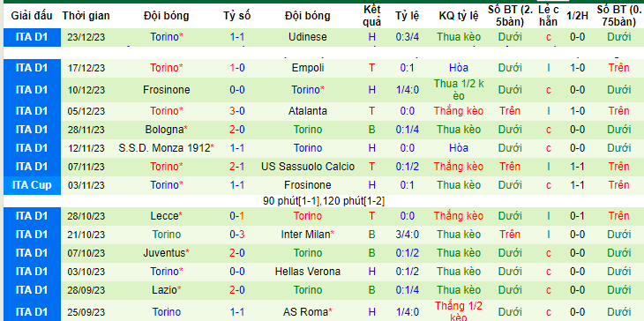Select Inter Milan team link
This screenshot has width=644, height=321.
[307, 235]
